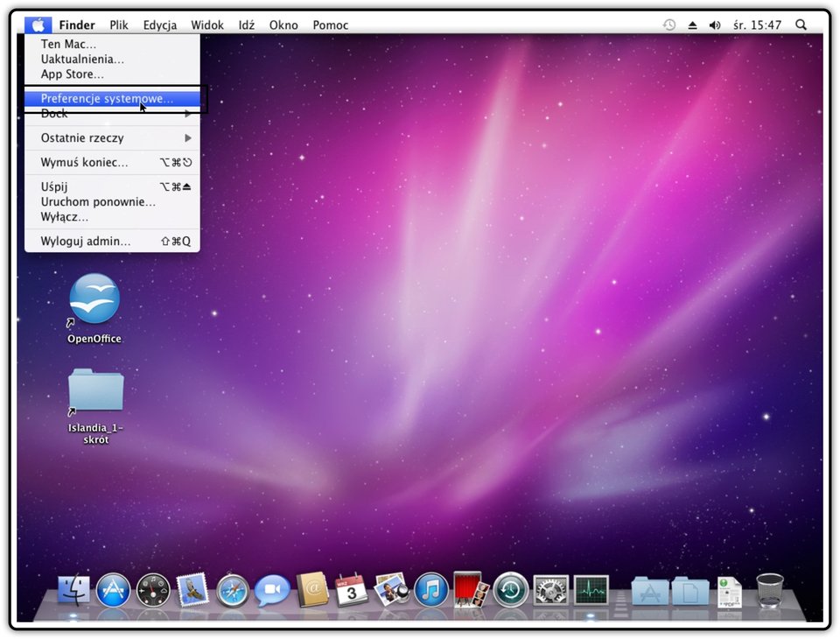Open the Pomoc menu
The image size is (840, 639).
pos(331,25)
